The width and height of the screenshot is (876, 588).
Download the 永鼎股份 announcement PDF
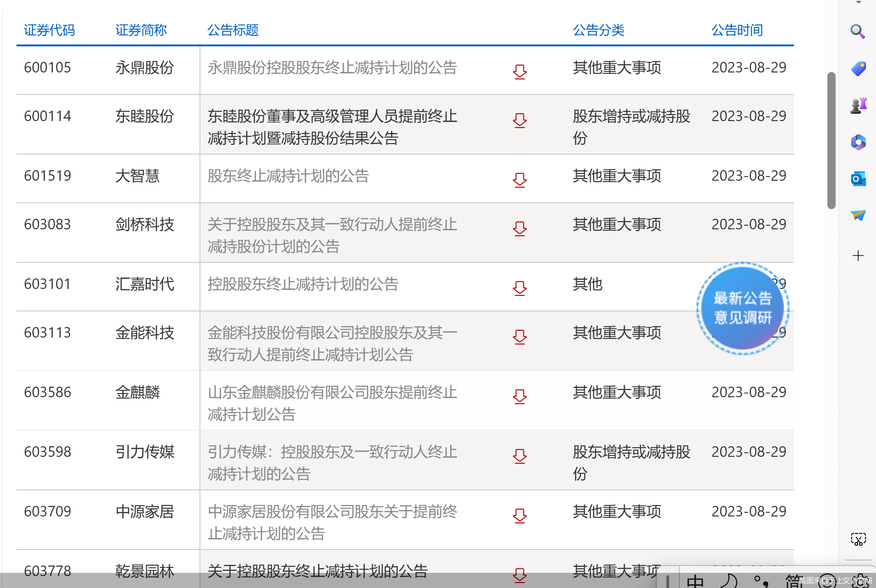pyautogui.click(x=519, y=72)
